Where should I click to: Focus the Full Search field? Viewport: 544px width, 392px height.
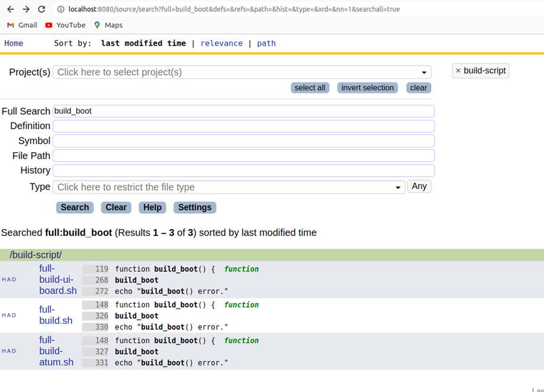(243, 111)
